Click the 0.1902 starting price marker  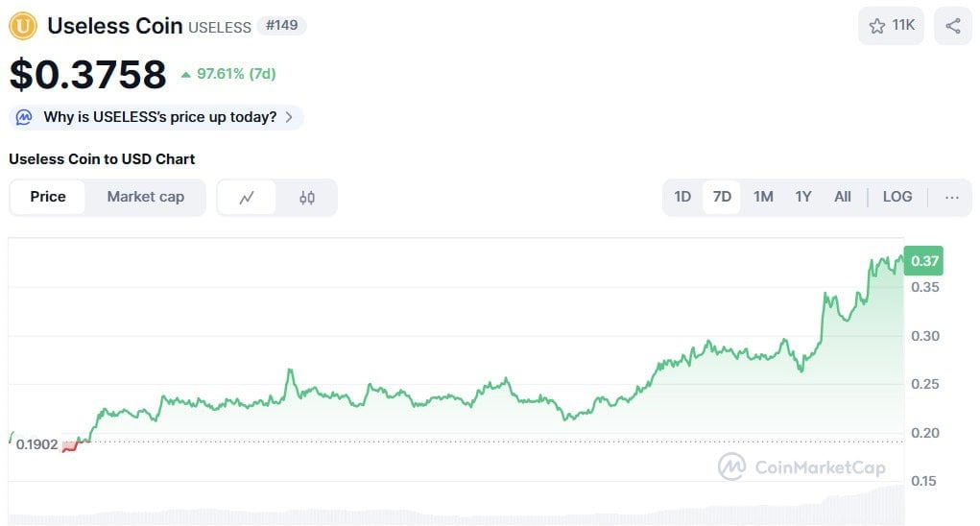(37, 445)
